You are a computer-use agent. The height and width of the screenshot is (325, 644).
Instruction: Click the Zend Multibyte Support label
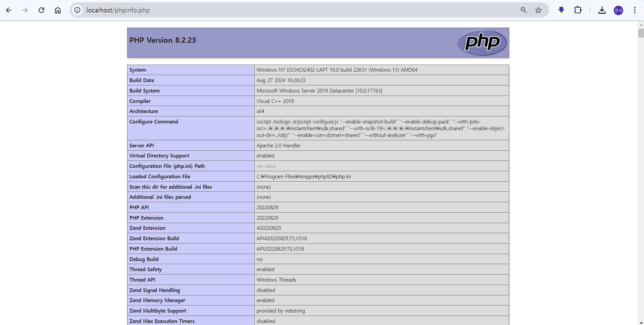[158, 311]
